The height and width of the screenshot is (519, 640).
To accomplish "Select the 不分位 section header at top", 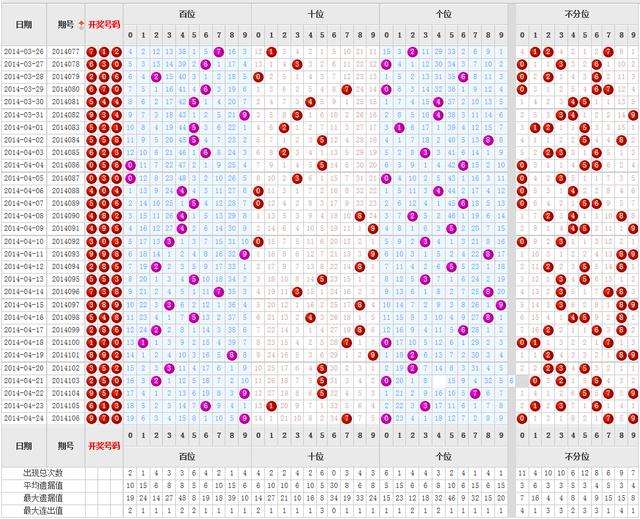I will pyautogui.click(x=577, y=14).
